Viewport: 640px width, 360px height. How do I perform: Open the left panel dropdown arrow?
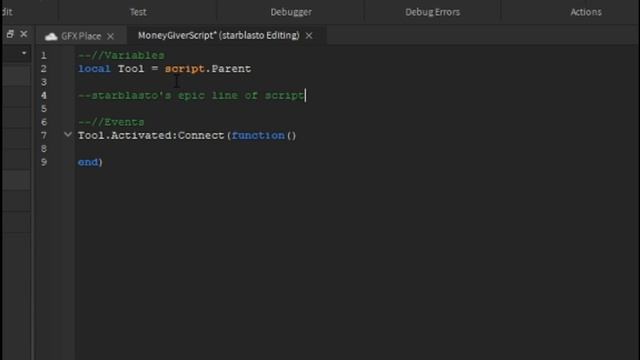pyautogui.click(x=24, y=53)
